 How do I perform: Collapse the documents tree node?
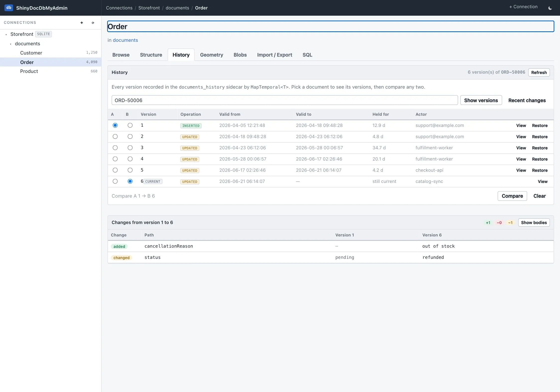[x=10, y=44]
